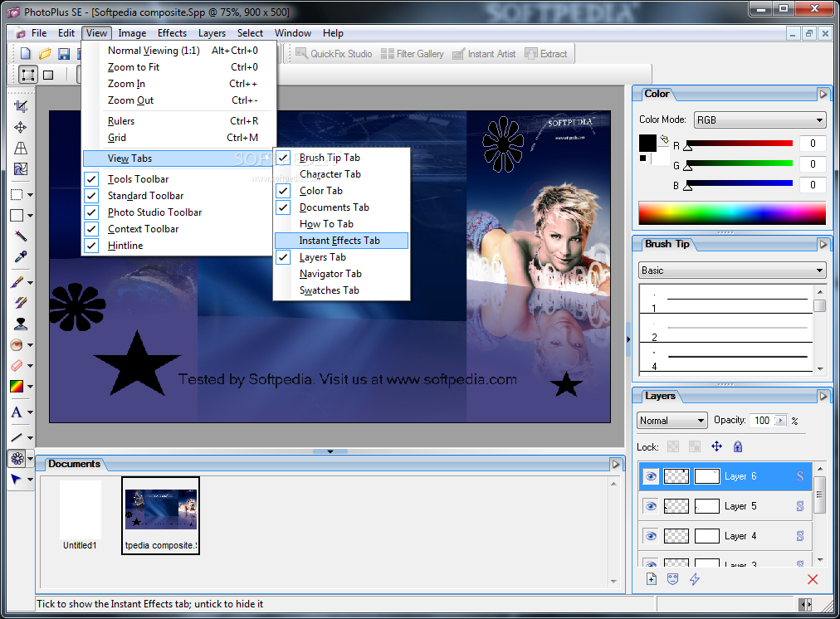Select the Magic Wand tool

[x=21, y=236]
